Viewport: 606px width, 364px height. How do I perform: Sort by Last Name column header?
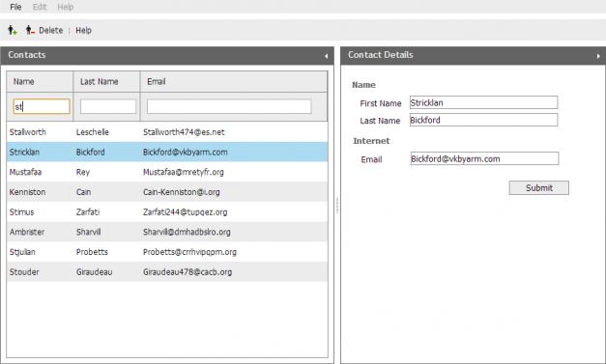point(106,81)
